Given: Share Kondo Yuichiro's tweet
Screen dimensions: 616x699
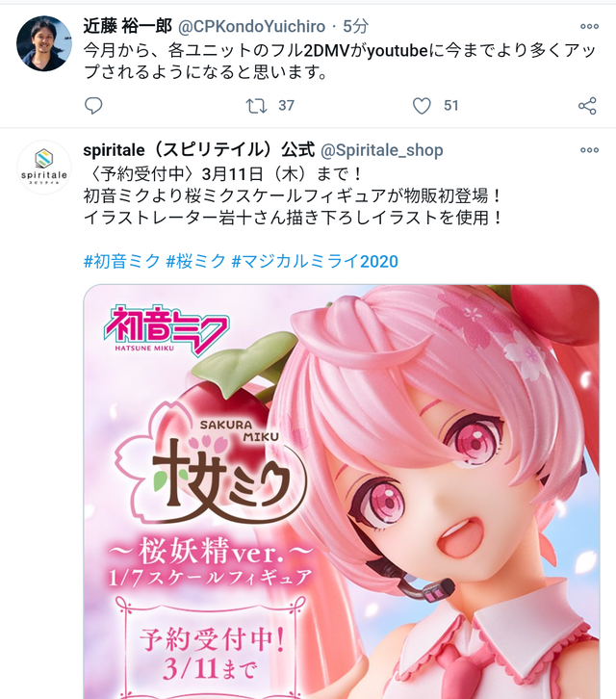Looking at the screenshot, I should [587, 106].
